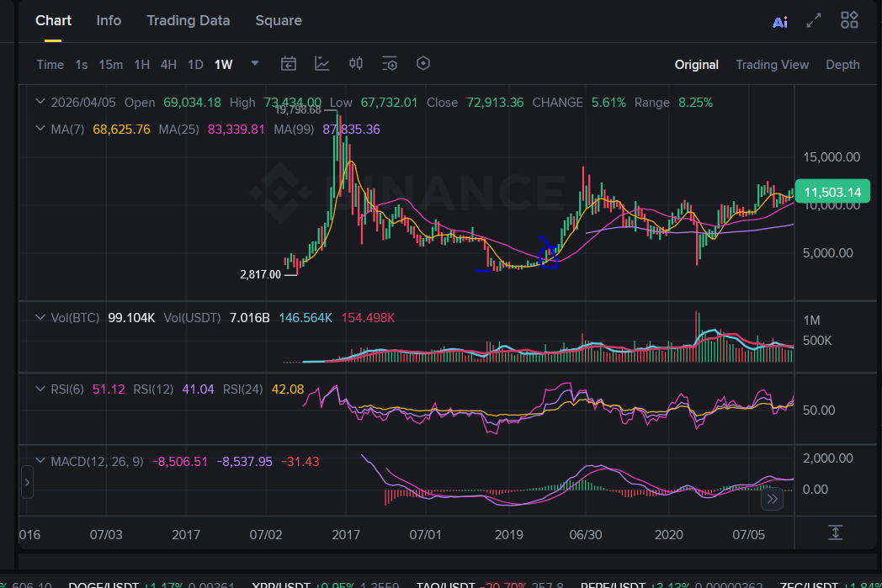Open the date range calendar icon

(289, 64)
